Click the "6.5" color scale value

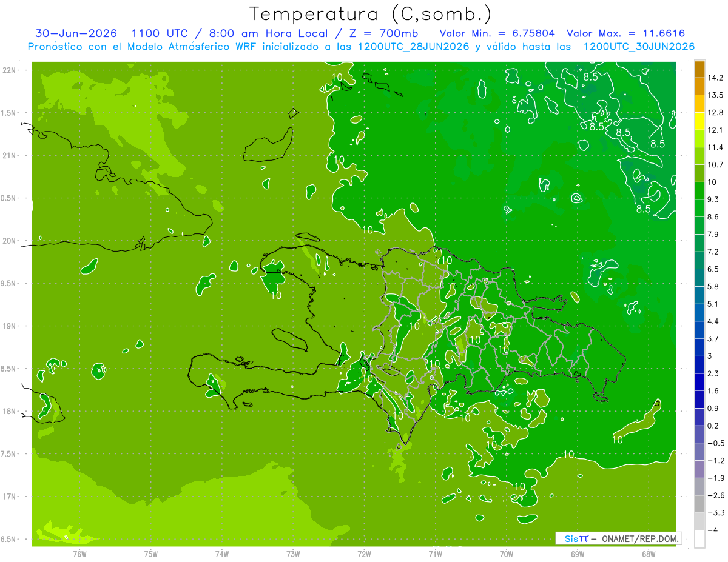point(713,269)
